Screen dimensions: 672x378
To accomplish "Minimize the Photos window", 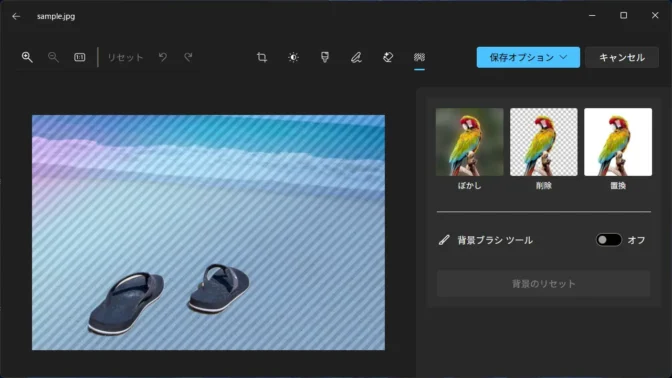I will point(592,15).
